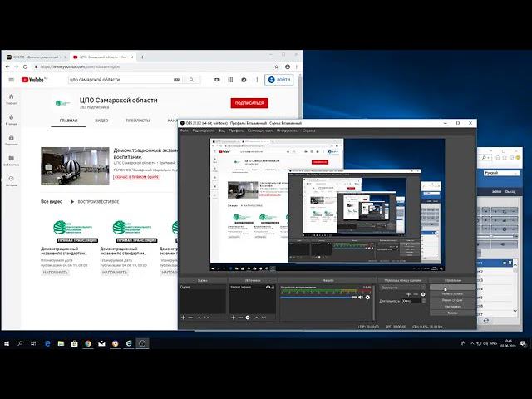Open Trending in YouTube left sidebar
The height and width of the screenshot is (399, 532).
point(11,120)
